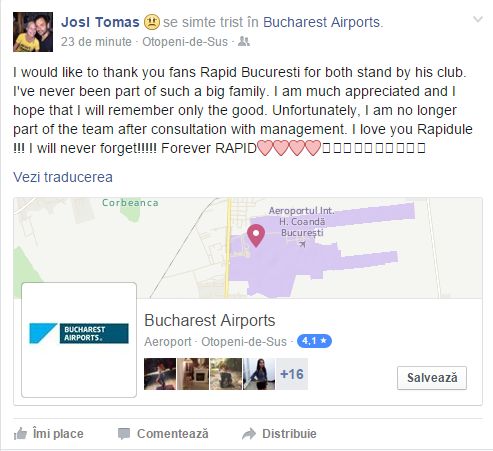493x451 pixels.
Task: Open the Bucharest Airports page title
Action: pyautogui.click(x=210, y=320)
